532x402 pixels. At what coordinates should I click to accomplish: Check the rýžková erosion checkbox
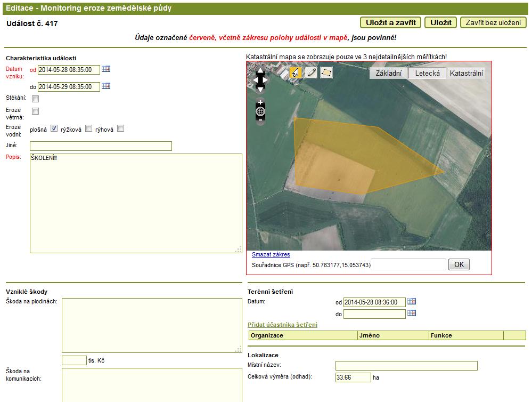click(88, 128)
